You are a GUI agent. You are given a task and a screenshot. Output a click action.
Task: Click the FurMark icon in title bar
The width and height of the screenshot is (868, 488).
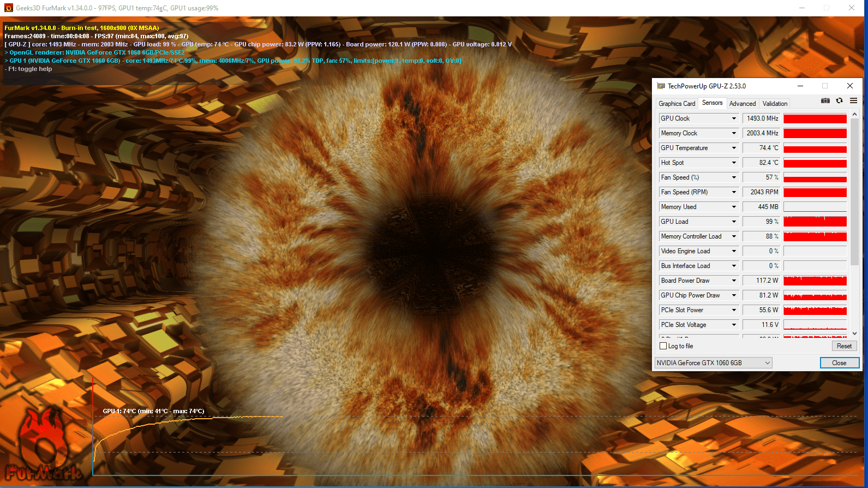click(x=8, y=8)
